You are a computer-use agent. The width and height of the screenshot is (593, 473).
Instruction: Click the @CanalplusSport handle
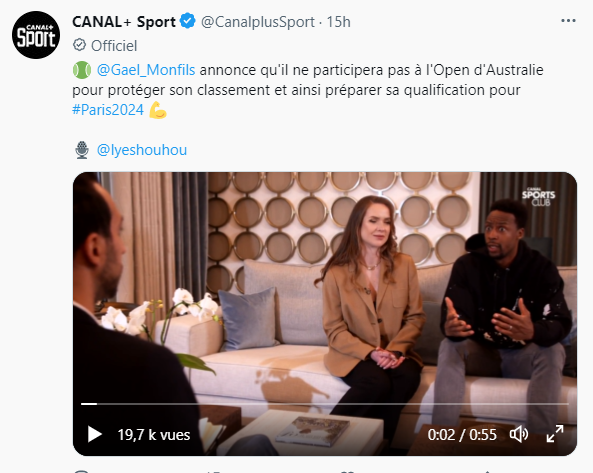click(258, 22)
